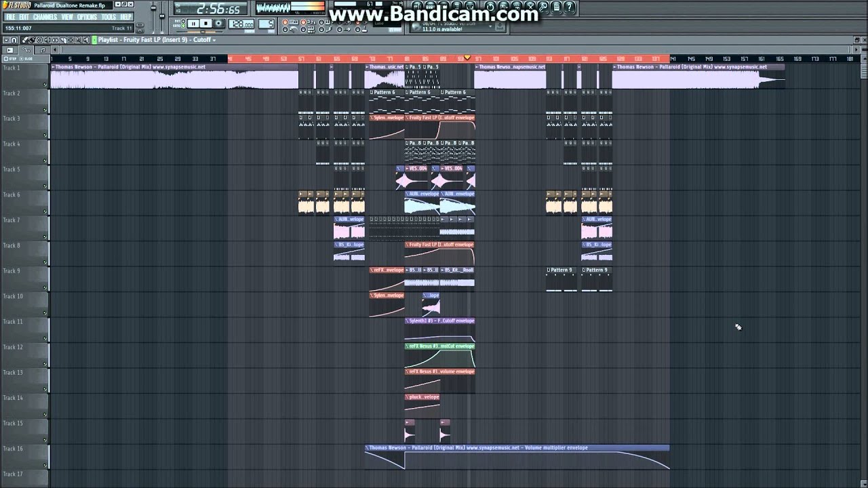
Task: Select the Slice tool in Playlist toolbar
Action: [63, 40]
